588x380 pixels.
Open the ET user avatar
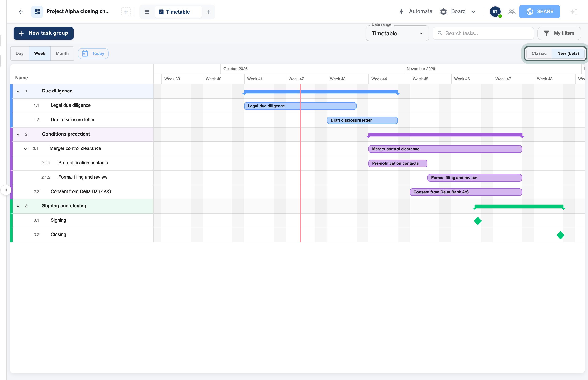pyautogui.click(x=495, y=12)
